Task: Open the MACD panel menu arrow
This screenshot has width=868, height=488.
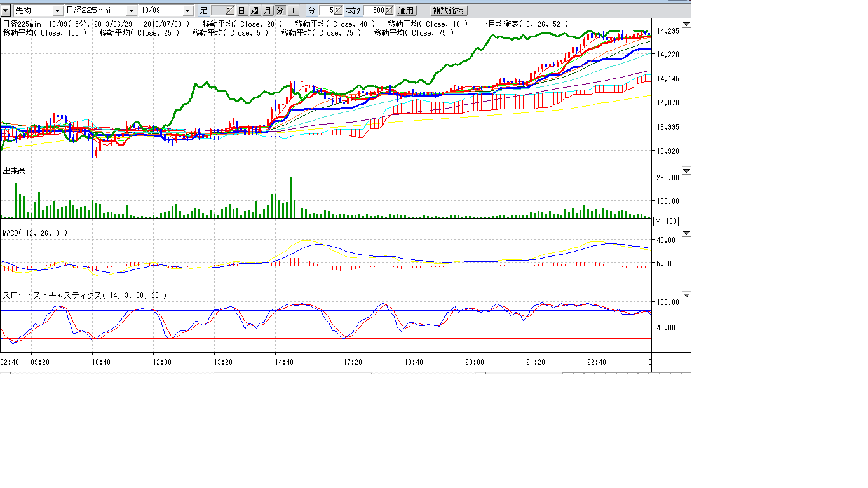Action: pos(686,233)
